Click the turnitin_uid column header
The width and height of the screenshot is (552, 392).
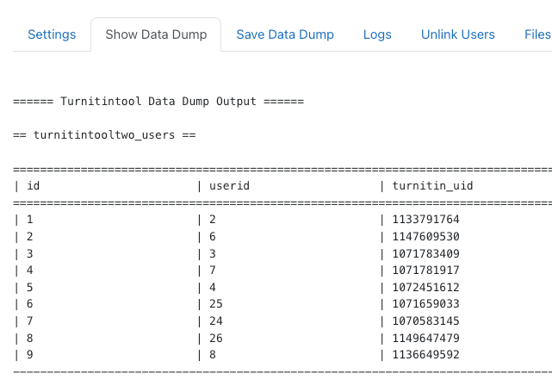(432, 185)
